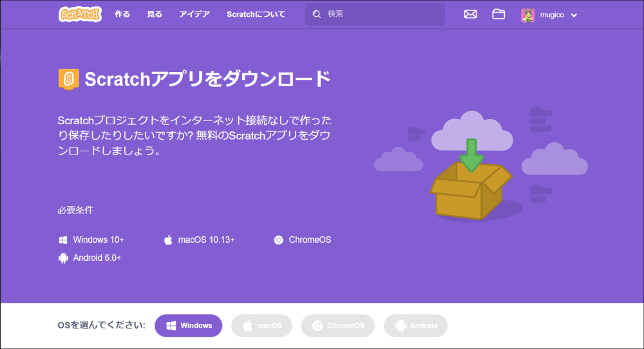Click the search magnifier icon
This screenshot has width=644, height=349.
(317, 14)
